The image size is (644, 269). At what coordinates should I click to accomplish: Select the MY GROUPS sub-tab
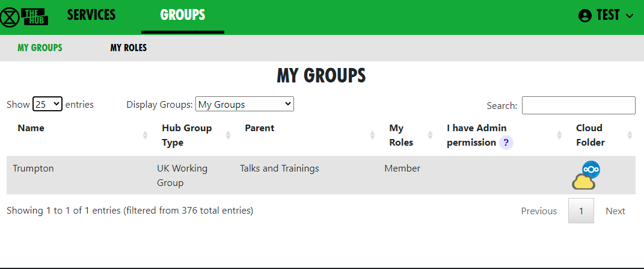[40, 48]
